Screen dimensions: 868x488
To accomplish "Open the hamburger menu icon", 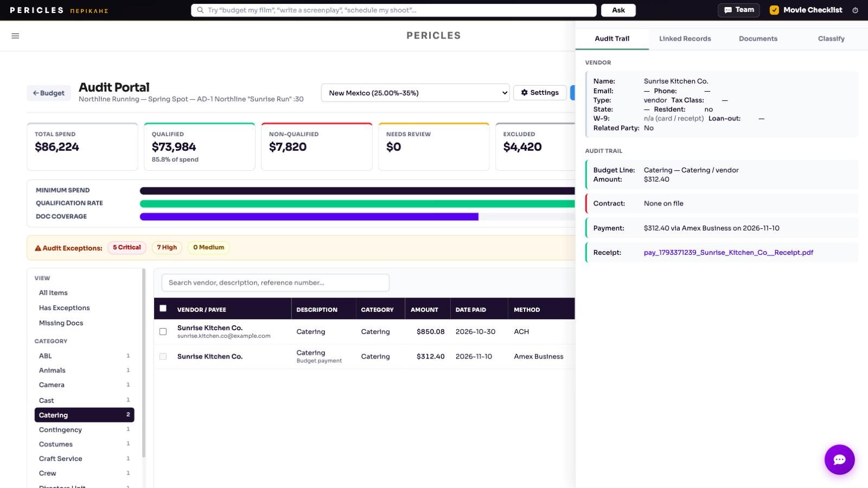I will pos(15,36).
